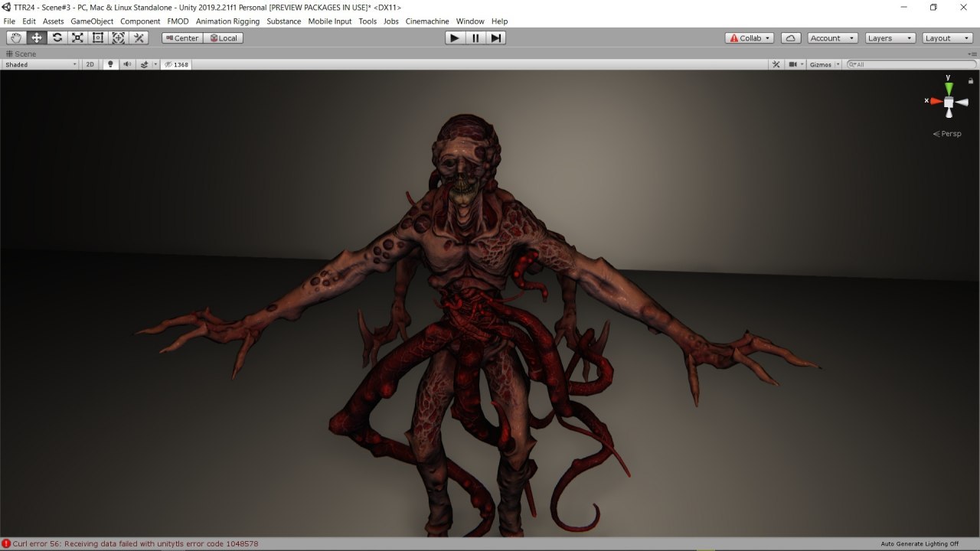The image size is (980, 551).
Task: Select the Hand tool
Action: coord(16,37)
